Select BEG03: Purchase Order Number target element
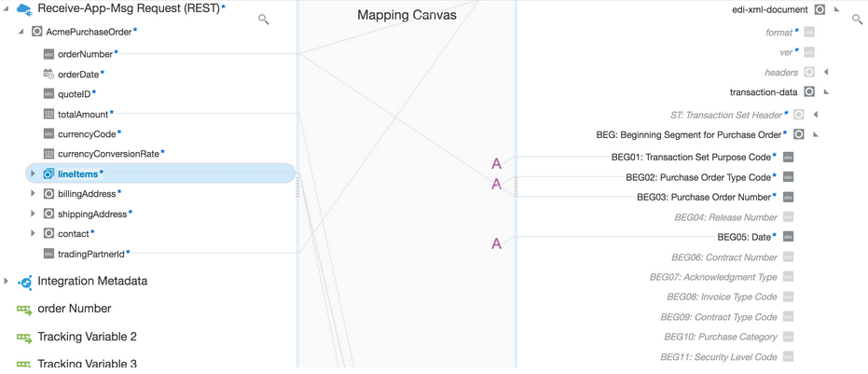868x374 pixels. (703, 197)
